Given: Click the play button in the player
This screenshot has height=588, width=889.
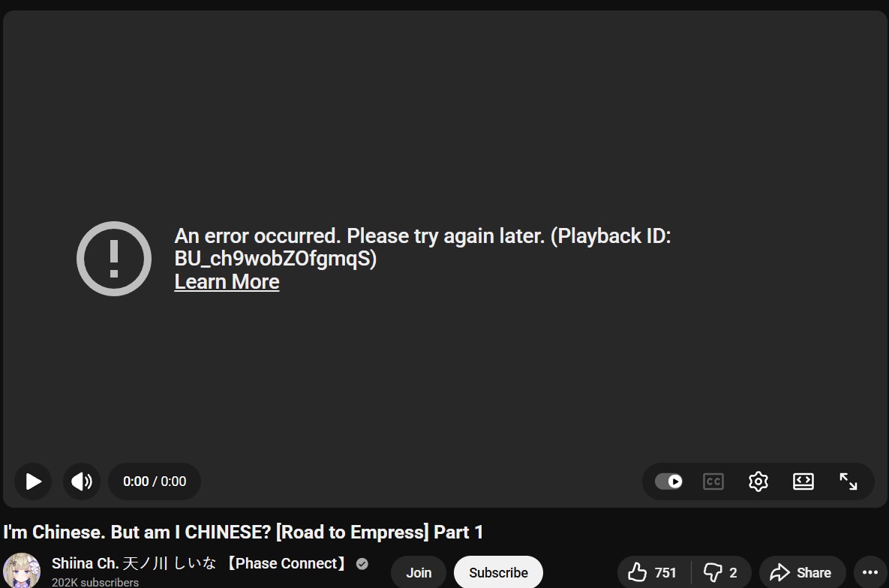Looking at the screenshot, I should coord(33,481).
